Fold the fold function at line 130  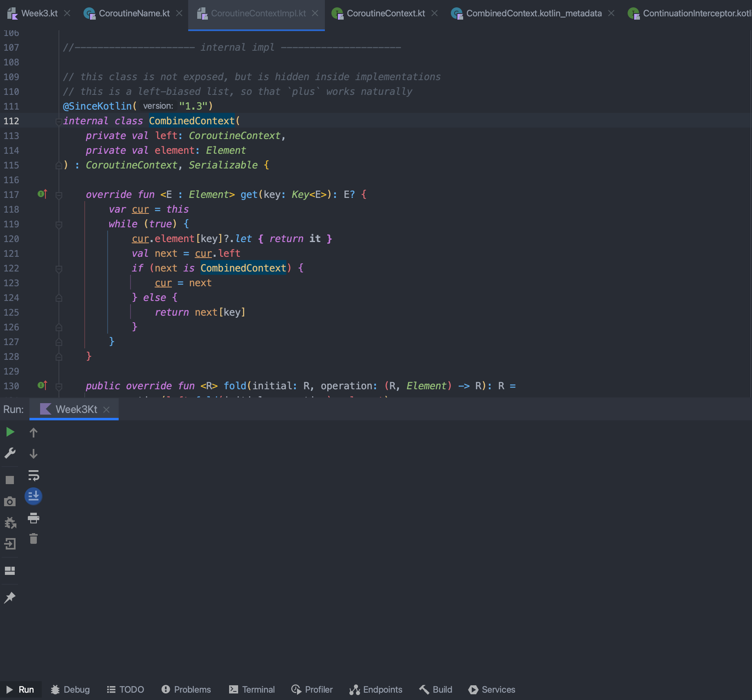[x=59, y=386]
